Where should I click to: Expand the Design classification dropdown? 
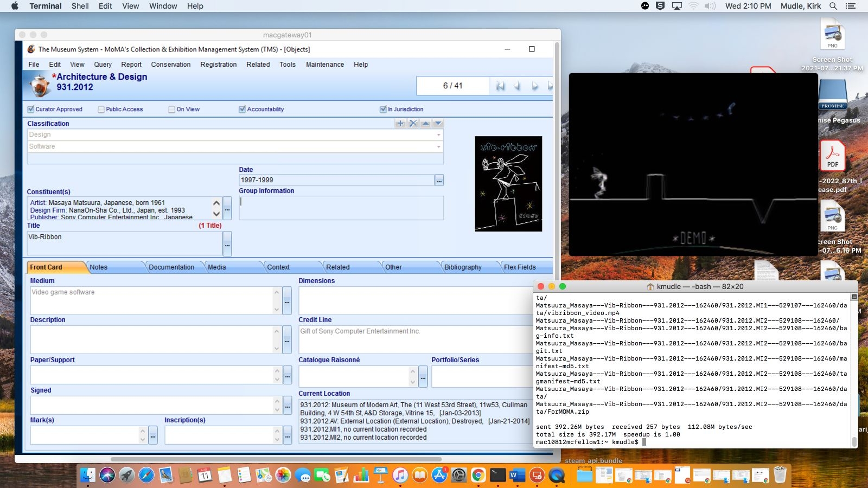click(438, 135)
